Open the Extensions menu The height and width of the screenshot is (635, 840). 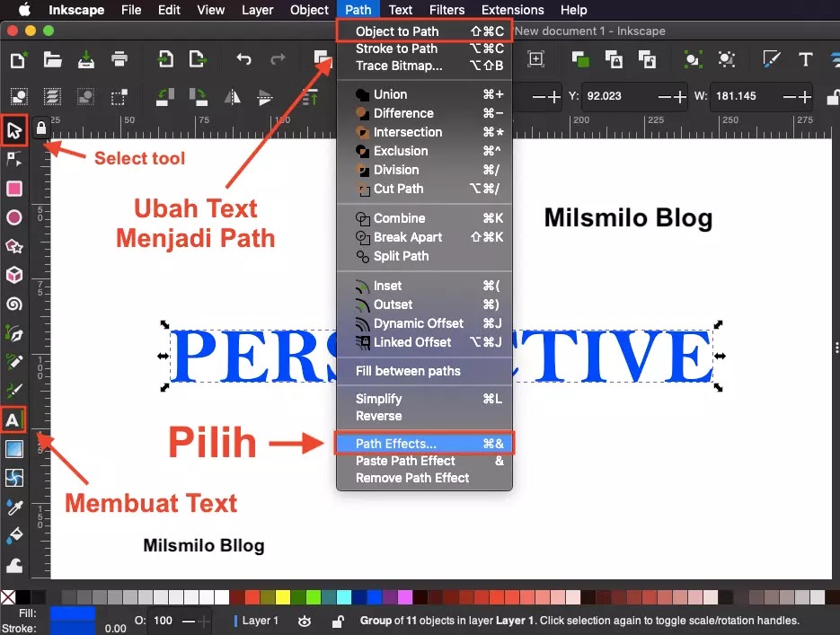(x=513, y=10)
